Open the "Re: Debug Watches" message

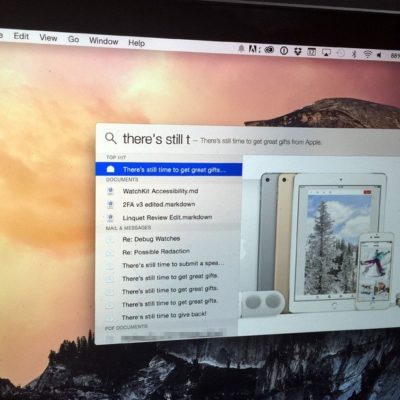tap(151, 239)
